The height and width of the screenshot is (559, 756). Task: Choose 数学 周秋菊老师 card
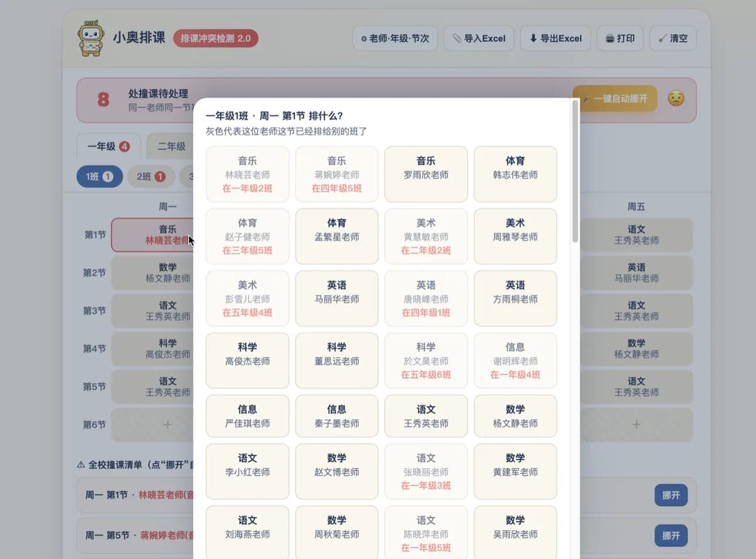(x=336, y=533)
